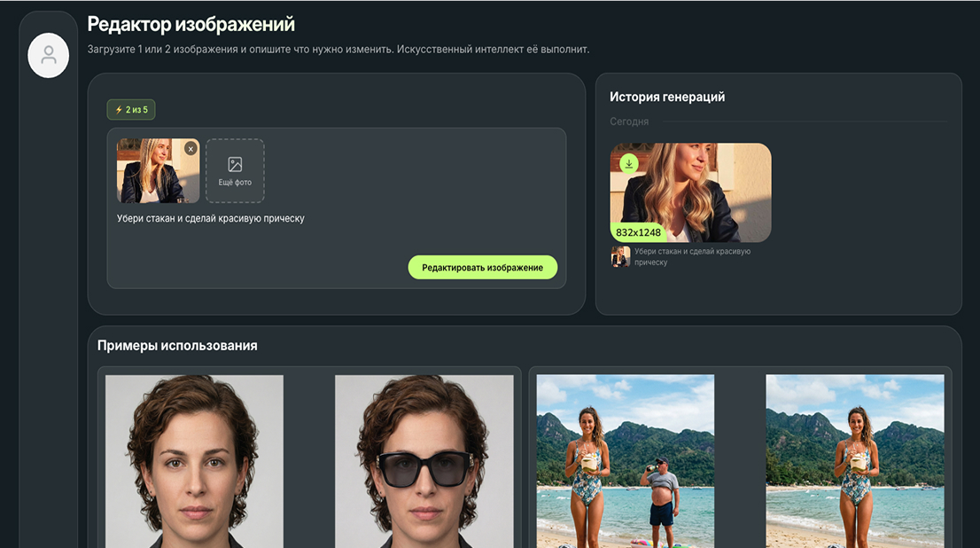
Task: Click the lightning icon in the credits badge
Action: coord(119,110)
